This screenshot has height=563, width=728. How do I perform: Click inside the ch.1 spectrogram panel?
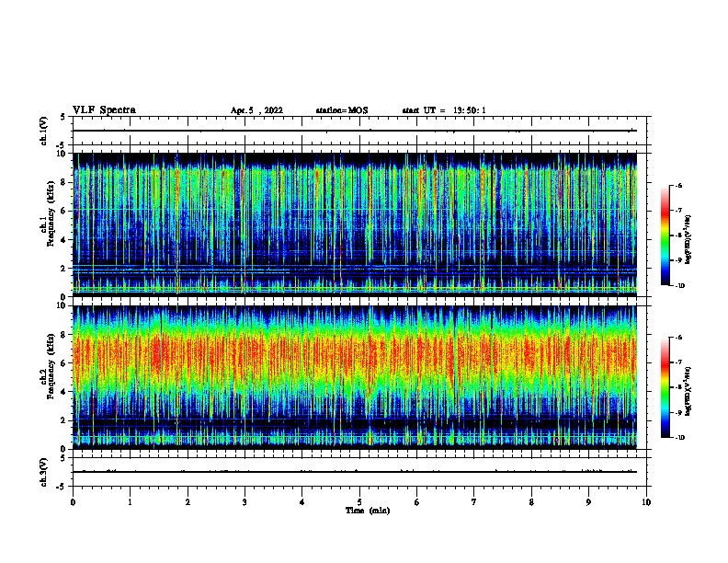click(355, 224)
